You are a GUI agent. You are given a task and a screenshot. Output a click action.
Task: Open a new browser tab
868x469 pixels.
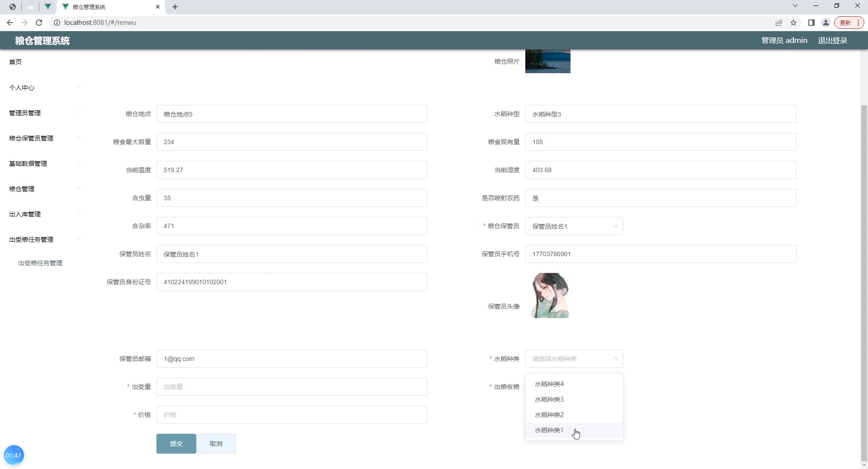[x=175, y=7]
